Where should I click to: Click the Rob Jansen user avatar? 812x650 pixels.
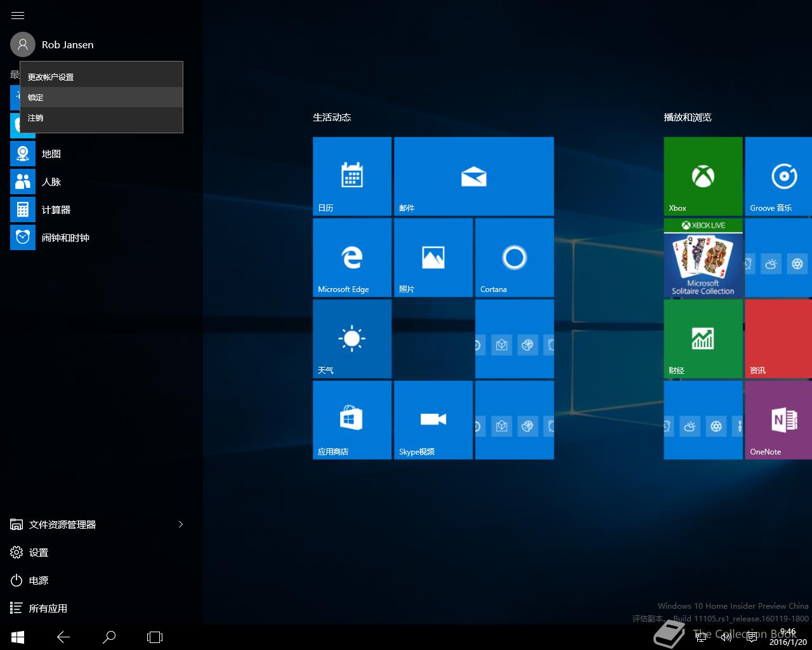(x=23, y=44)
